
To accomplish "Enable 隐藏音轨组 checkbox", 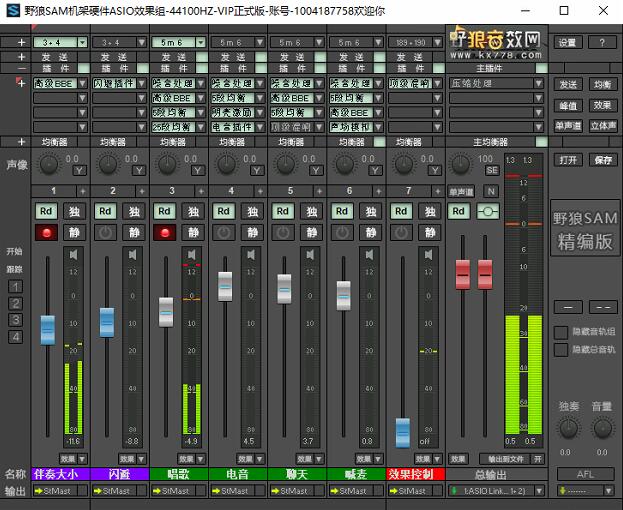I will (x=561, y=331).
